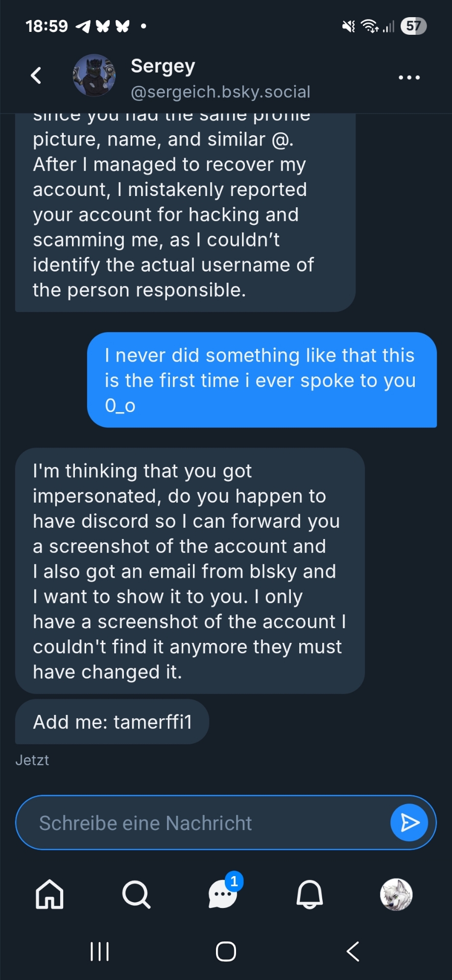Tap the @sergeich.bsky.social handle

click(x=220, y=92)
